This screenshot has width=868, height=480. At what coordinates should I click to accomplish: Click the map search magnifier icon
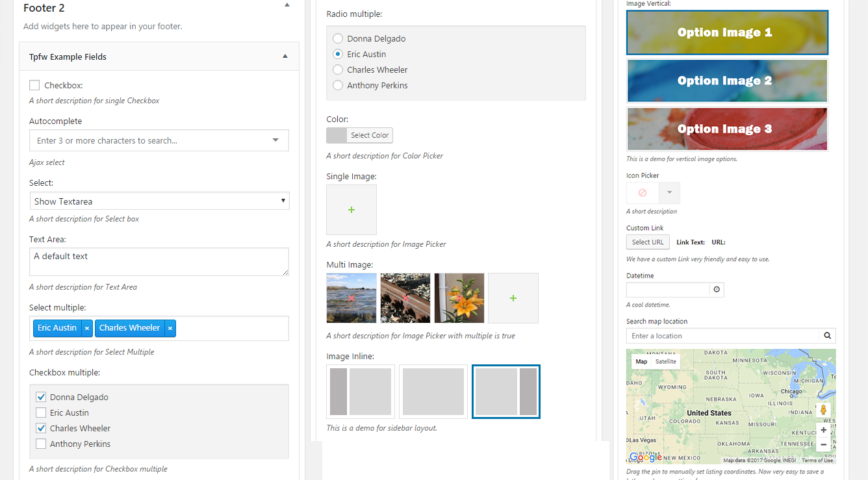click(x=827, y=336)
